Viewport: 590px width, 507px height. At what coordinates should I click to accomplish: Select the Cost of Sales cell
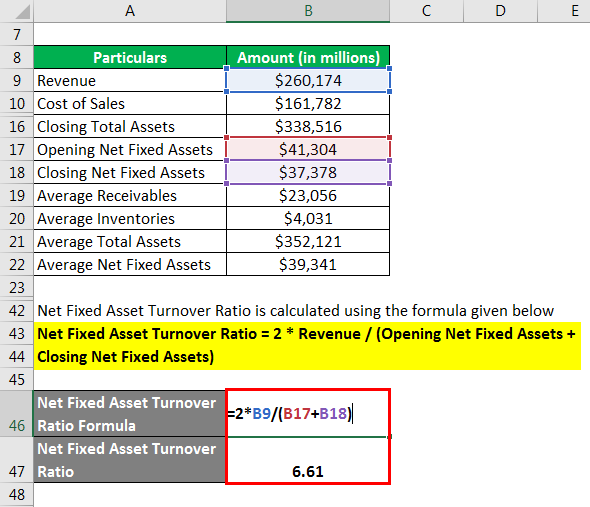[130, 104]
